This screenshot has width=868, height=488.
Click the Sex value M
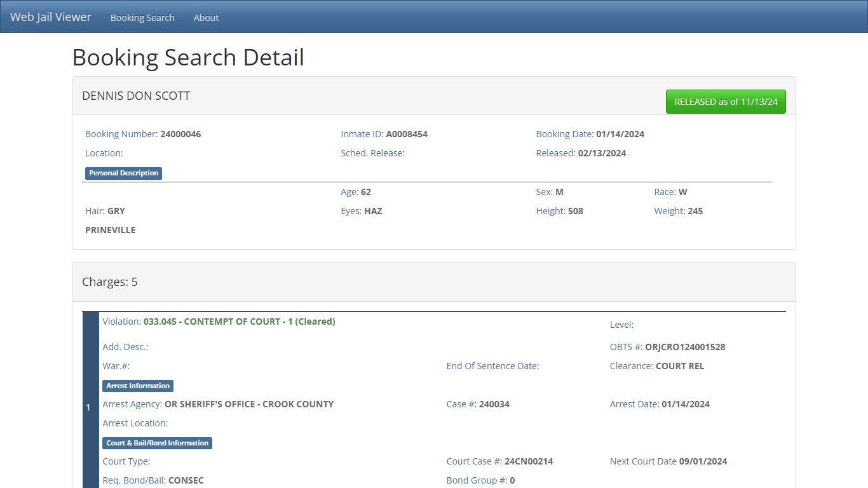[559, 192]
